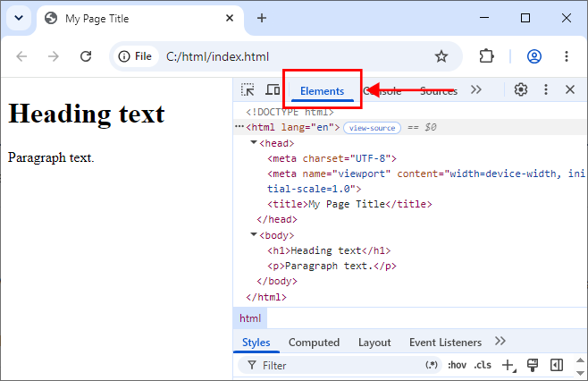The height and width of the screenshot is (381, 588).
Task: Add a new style rule plus icon
Action: [x=508, y=365]
